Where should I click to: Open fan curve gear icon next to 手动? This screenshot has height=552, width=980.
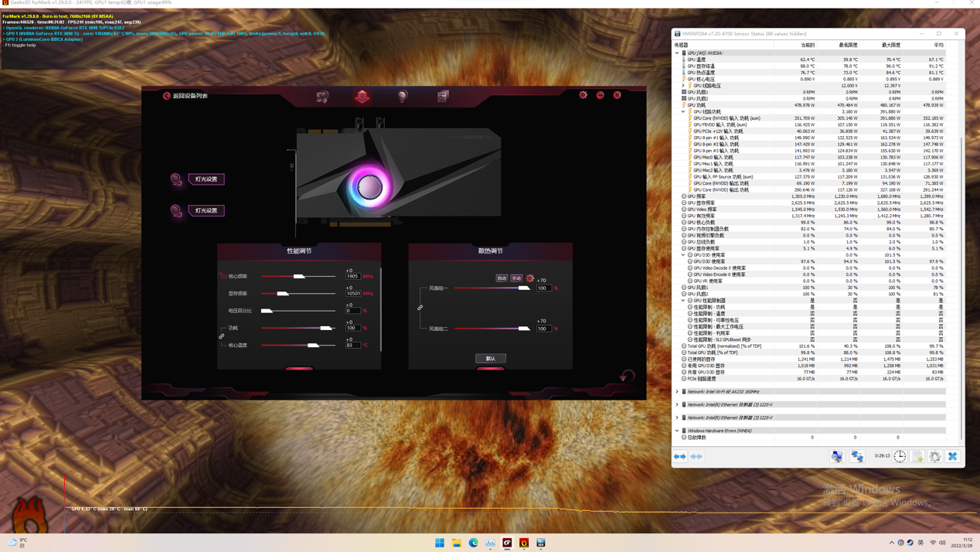(x=530, y=278)
